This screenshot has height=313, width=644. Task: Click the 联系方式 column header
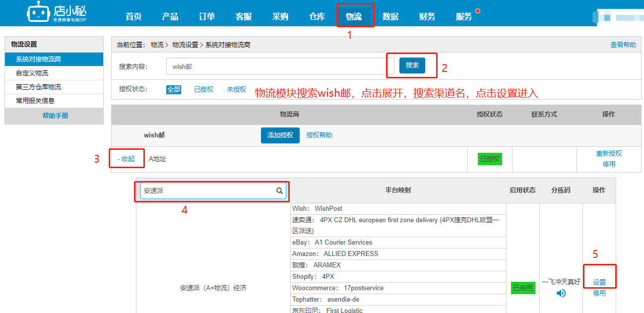click(544, 114)
